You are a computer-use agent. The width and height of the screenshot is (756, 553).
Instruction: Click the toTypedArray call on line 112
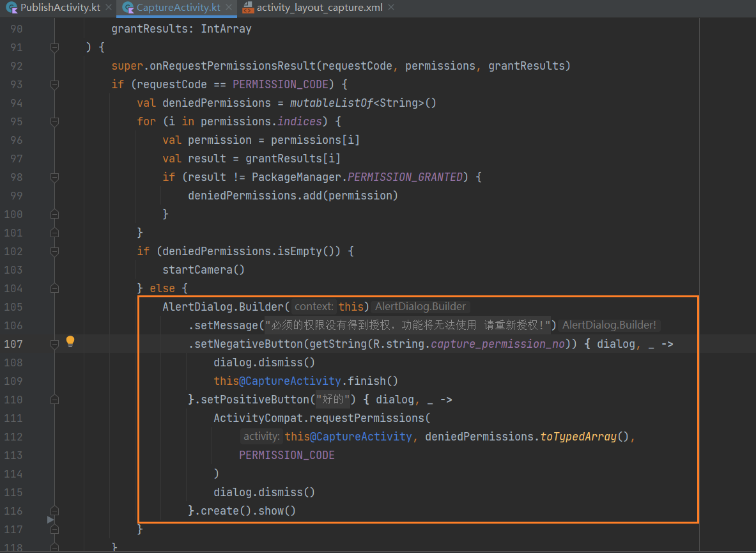578,437
